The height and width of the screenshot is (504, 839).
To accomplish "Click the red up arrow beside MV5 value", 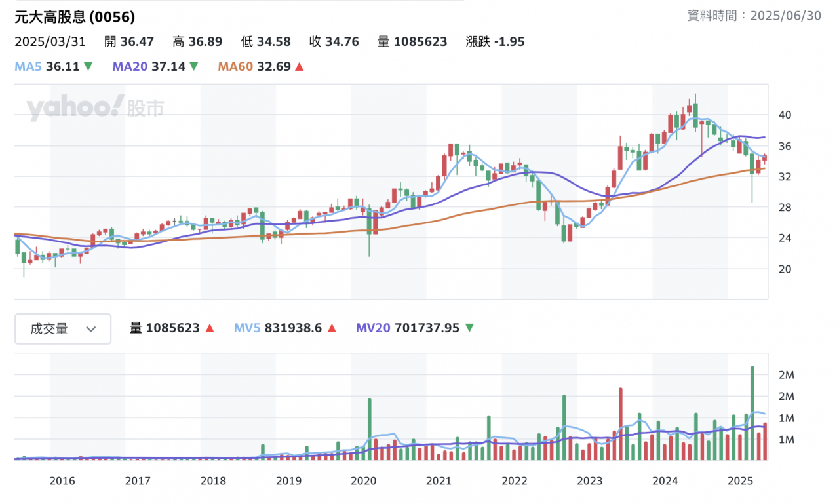I will 332,328.
